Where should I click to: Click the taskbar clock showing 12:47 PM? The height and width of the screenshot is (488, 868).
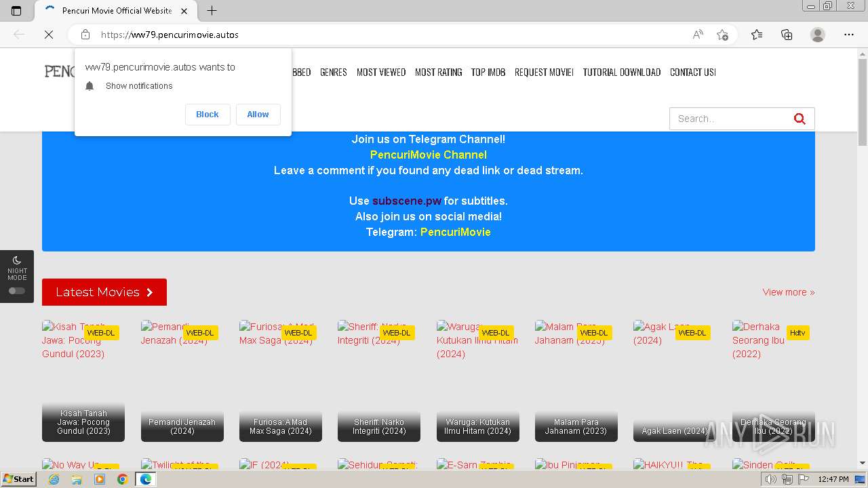click(833, 479)
